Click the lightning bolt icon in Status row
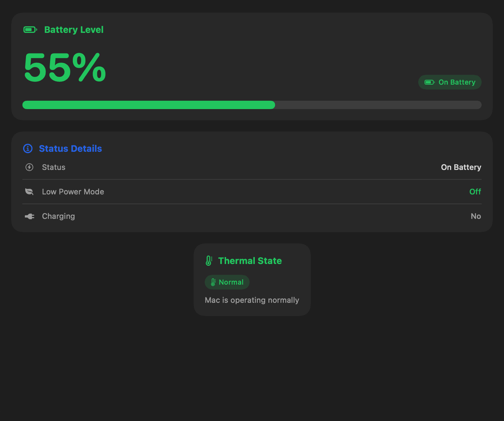This screenshot has width=504, height=421. (x=29, y=167)
